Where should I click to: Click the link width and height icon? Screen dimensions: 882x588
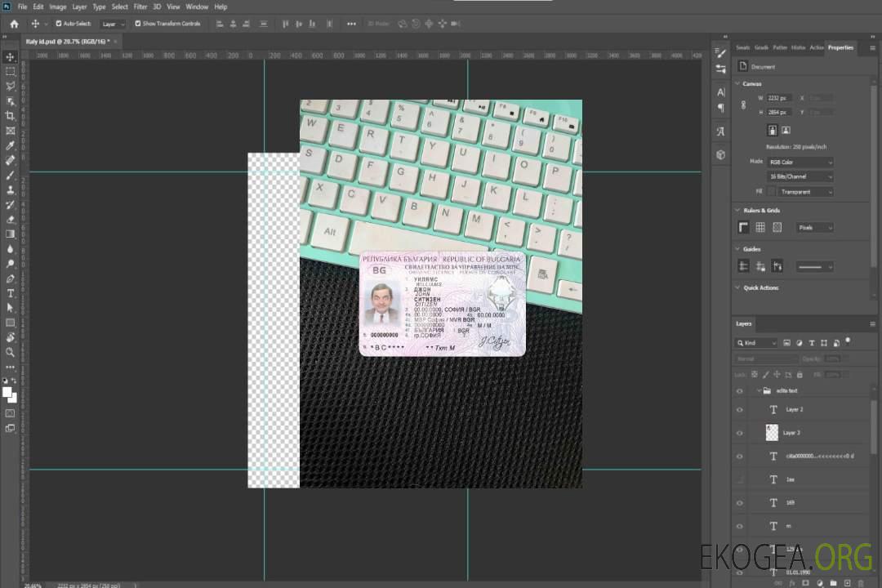743,105
